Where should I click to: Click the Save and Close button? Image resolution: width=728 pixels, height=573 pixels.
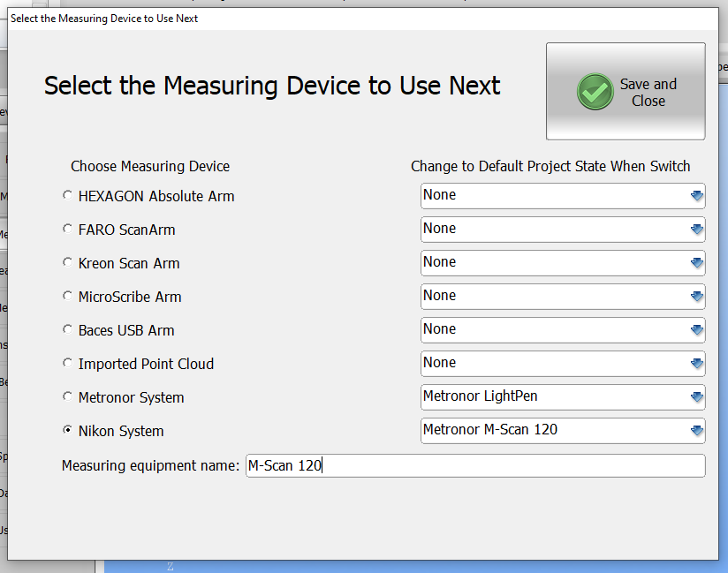[626, 92]
